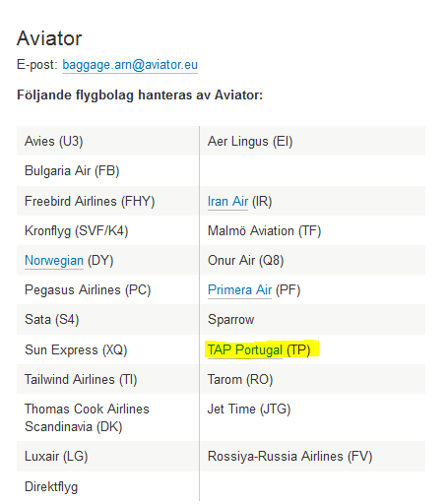Follow the Iran Air link
The width and height of the screenshot is (447, 504).
click(227, 201)
